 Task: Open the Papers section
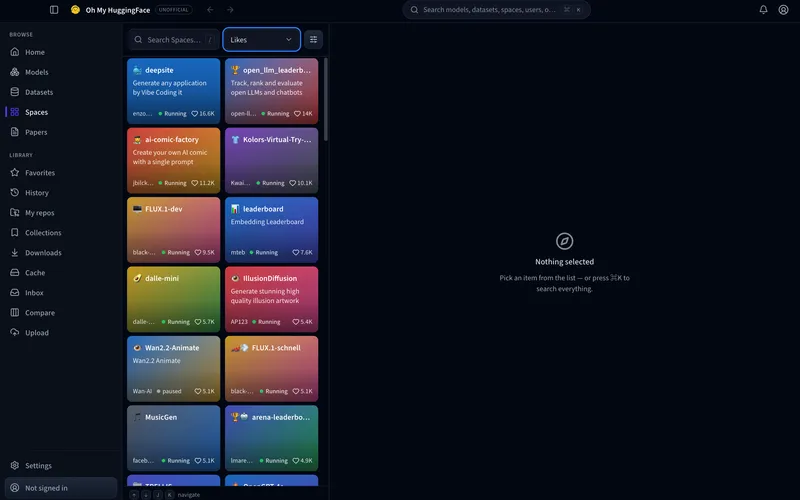click(36, 132)
